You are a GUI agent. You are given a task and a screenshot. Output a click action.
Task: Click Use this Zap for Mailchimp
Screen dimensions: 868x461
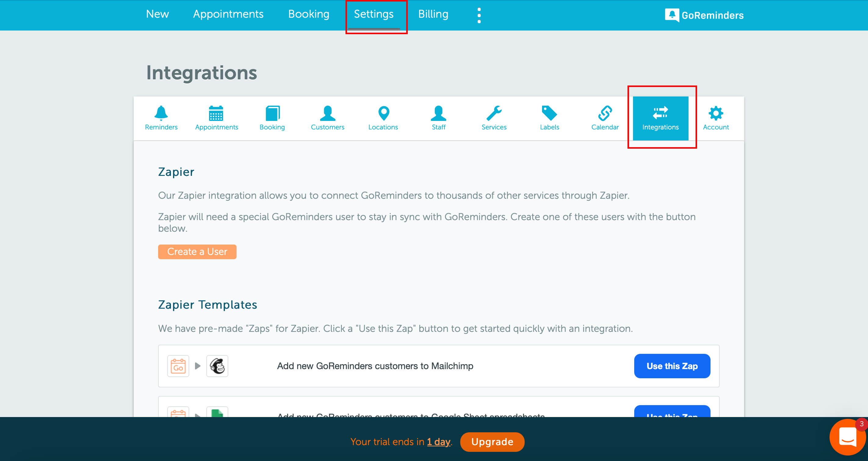672,366
